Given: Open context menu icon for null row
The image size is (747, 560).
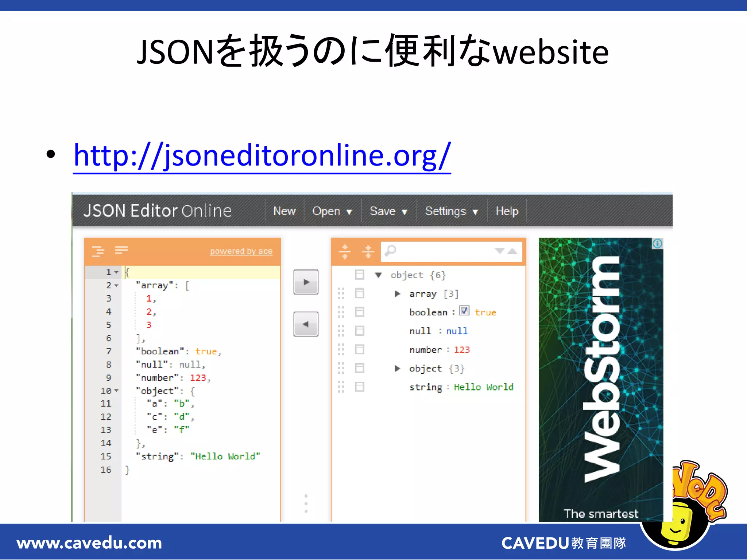Looking at the screenshot, I should tap(360, 331).
